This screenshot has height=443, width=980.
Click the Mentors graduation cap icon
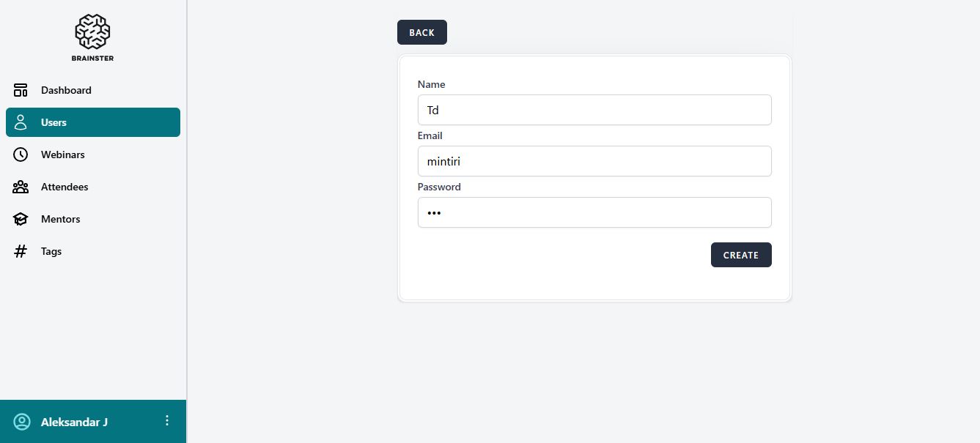pyautogui.click(x=21, y=219)
